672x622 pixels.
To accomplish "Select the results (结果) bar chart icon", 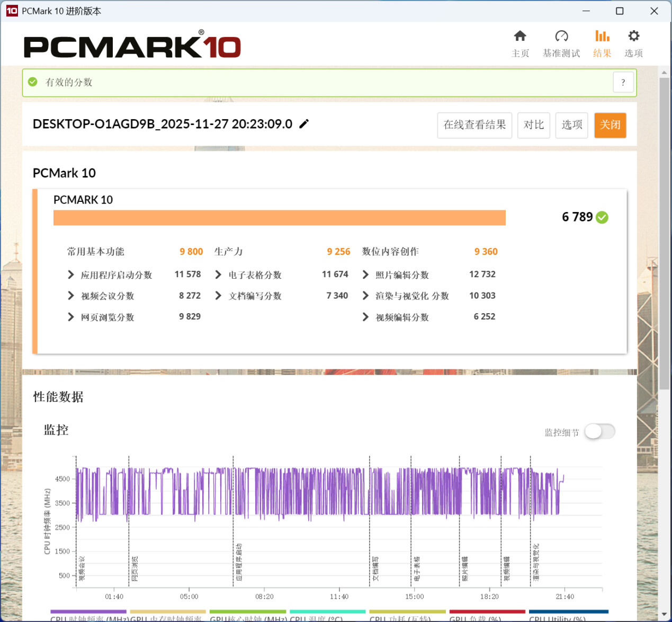I will [602, 36].
